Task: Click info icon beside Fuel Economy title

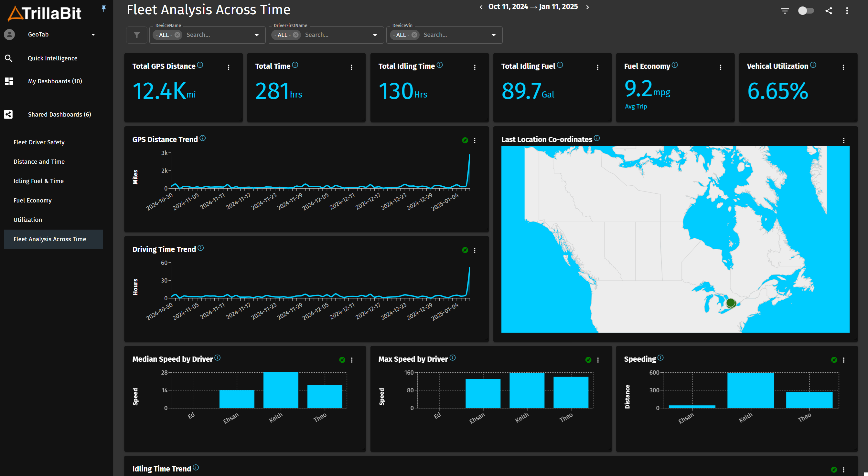Action: click(x=675, y=65)
